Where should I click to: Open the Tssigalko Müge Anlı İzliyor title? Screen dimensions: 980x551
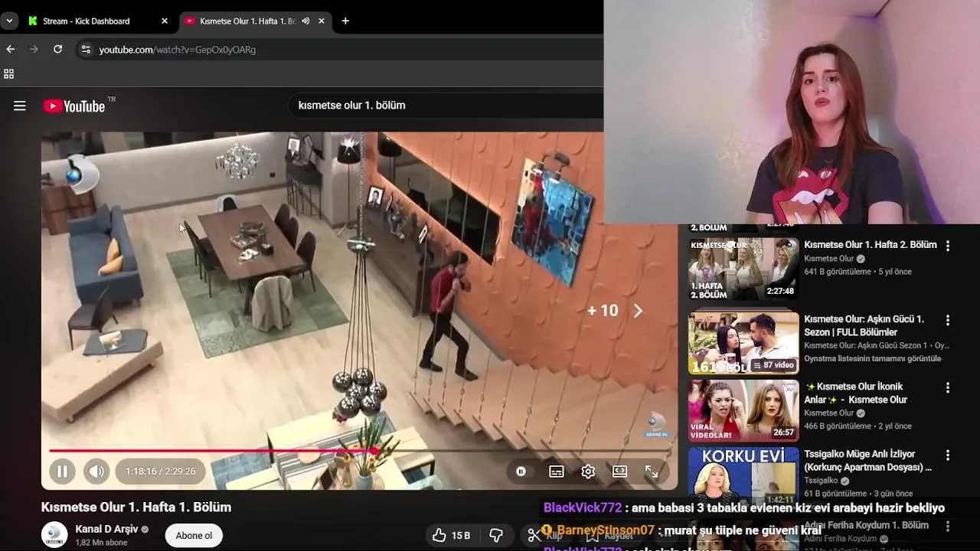[868, 461]
